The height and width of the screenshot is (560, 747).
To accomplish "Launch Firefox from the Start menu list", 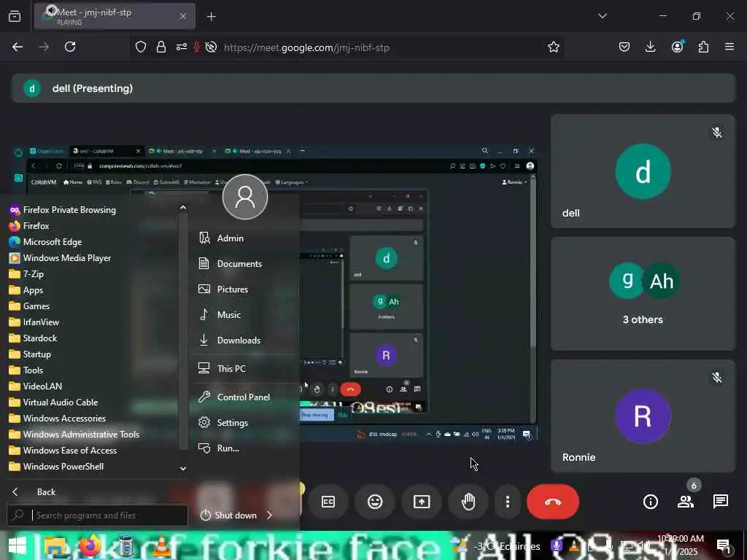I will click(x=29, y=226).
